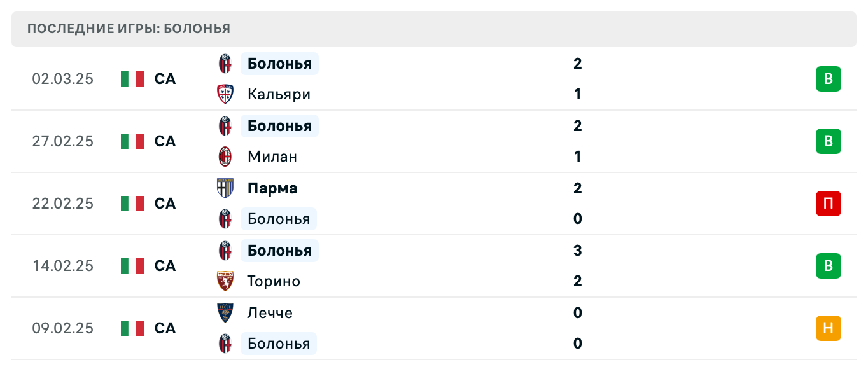Viewport: 868px width, 369px height.
Task: Click the ПОСЛЕДНИЕ ИГРЫ: БОЛОНЬЯ header
Action: click(127, 29)
